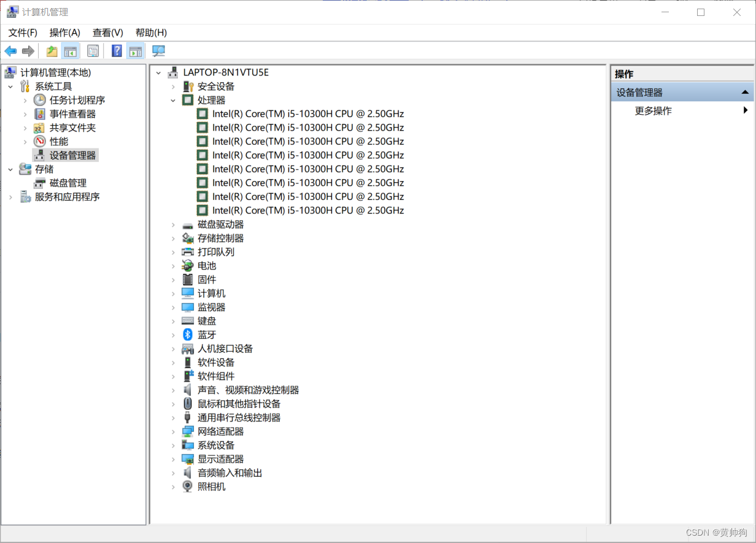Open the 文件(F) menu
Viewport: 756px width, 543px height.
pos(23,33)
